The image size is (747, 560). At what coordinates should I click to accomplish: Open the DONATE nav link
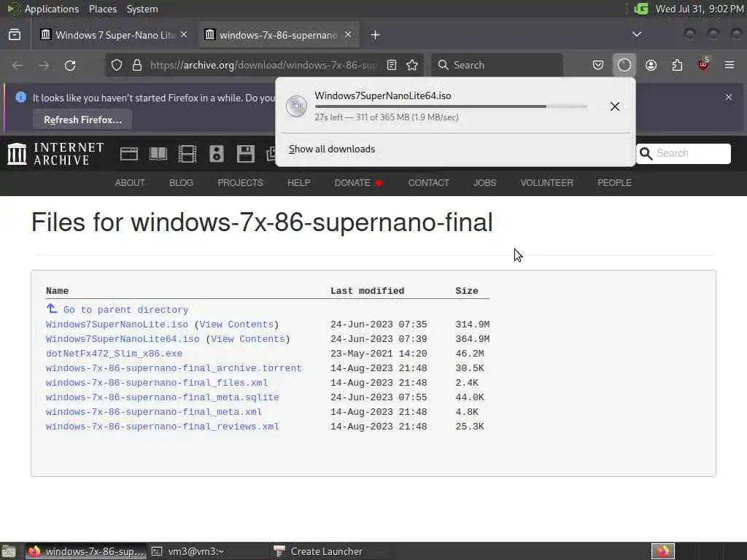point(357,183)
